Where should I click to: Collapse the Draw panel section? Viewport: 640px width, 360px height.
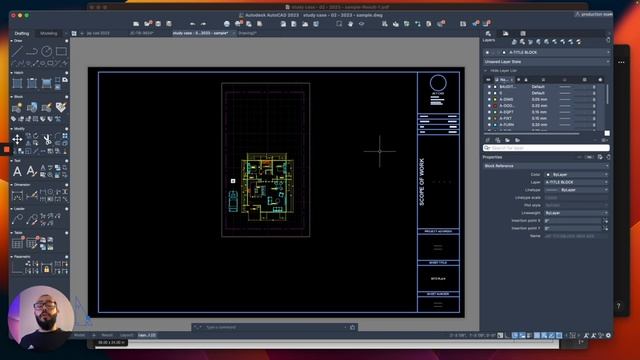(11, 41)
